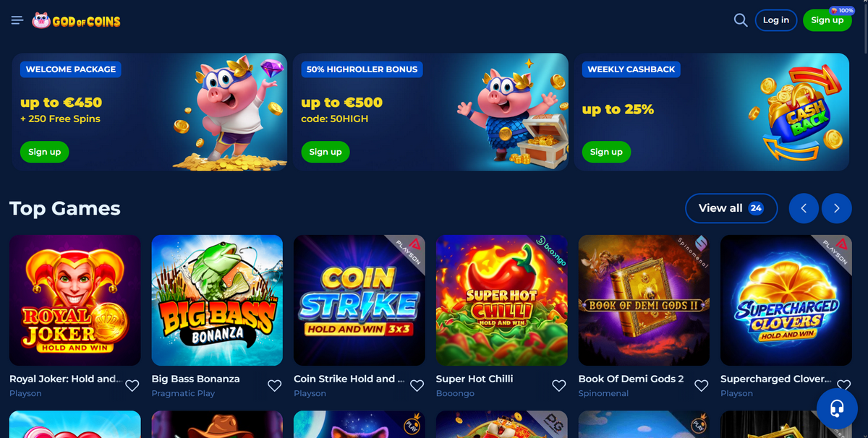Favorite Big Bass Bonanza with heart icon
Viewport: 868px width, 438px height.
point(275,386)
